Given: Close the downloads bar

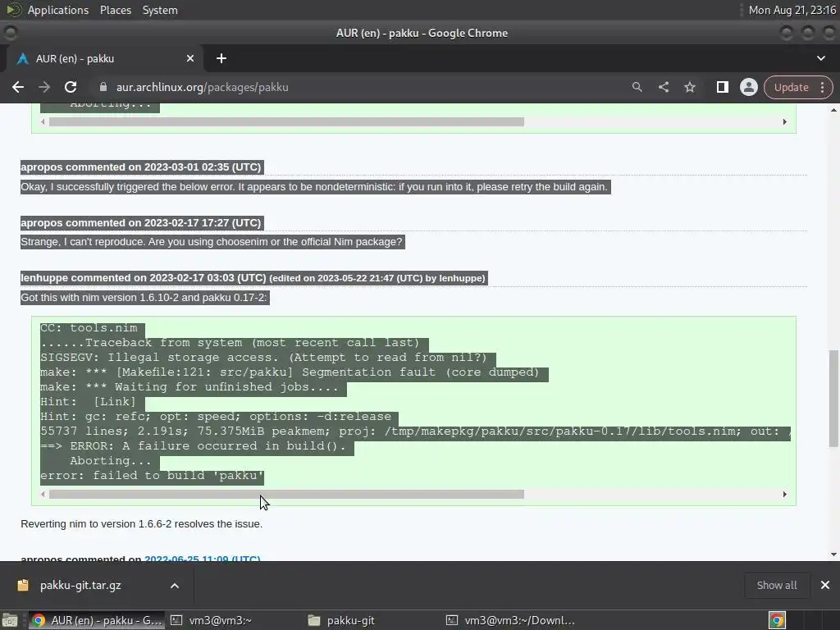Looking at the screenshot, I should [x=825, y=586].
